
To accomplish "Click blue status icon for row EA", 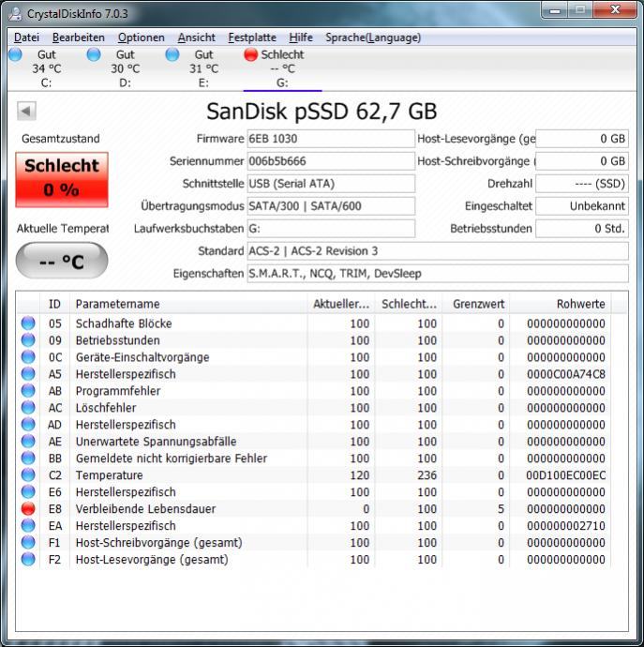I will (x=28, y=526).
